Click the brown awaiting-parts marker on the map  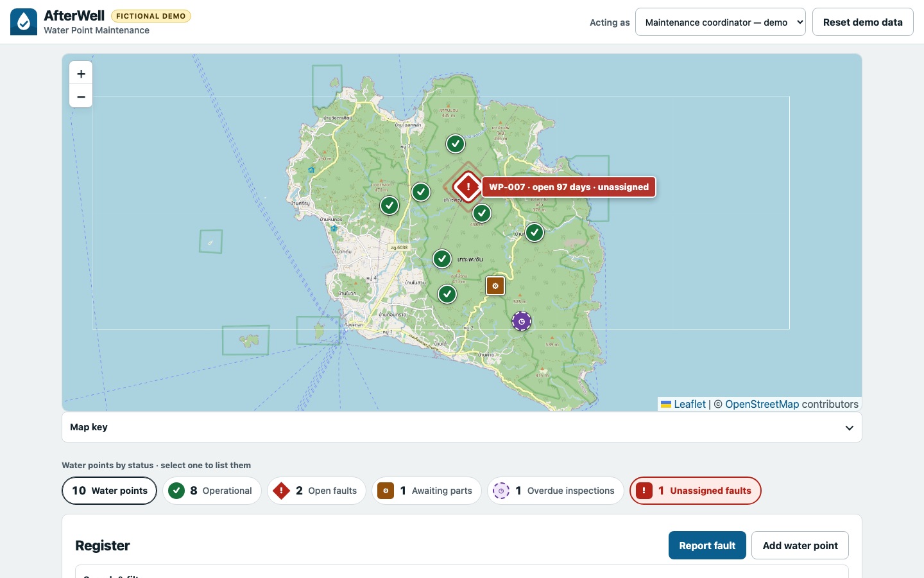(495, 286)
